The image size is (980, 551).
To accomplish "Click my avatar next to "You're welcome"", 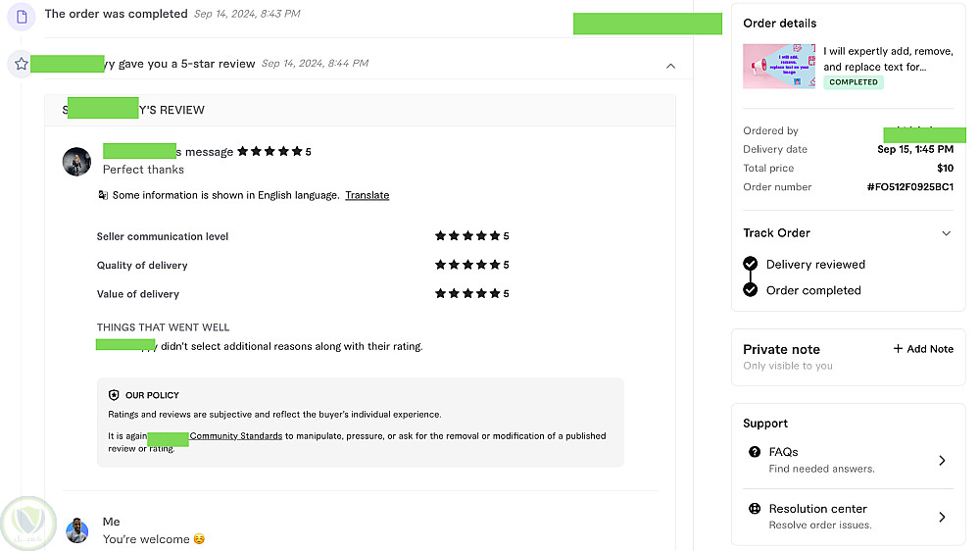I will 77,531.
